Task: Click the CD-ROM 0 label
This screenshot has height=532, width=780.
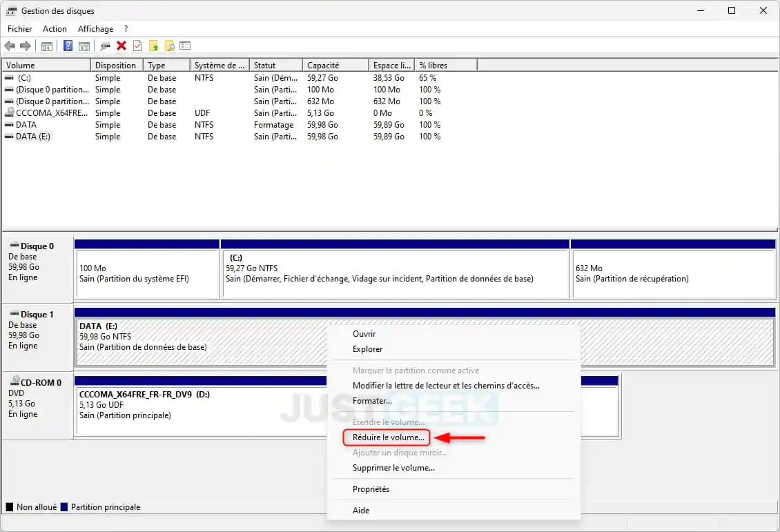Action: point(41,382)
